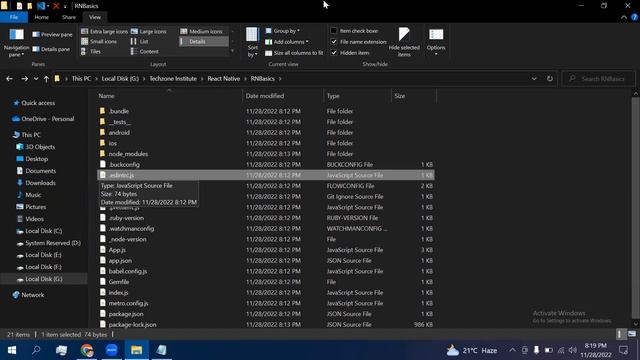Go back to previous folder
Image resolution: width=640 pixels, height=360 pixels.
point(9,79)
